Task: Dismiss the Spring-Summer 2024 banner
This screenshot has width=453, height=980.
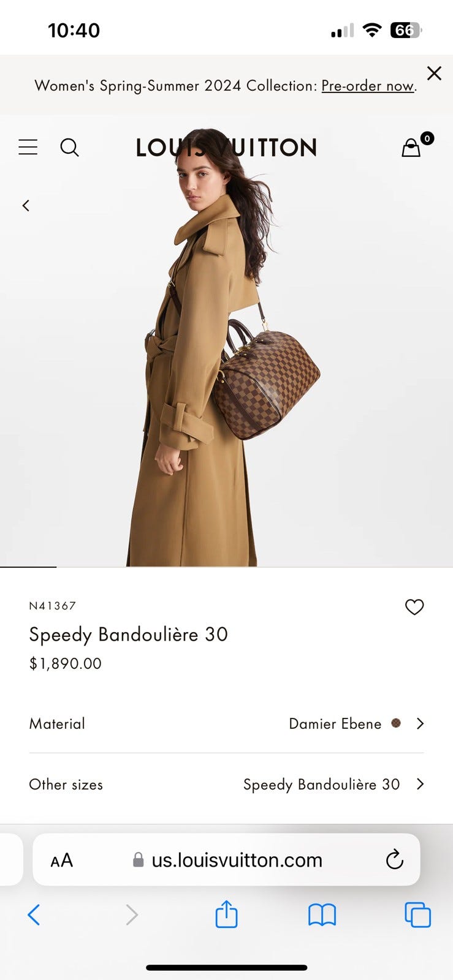Action: [434, 73]
